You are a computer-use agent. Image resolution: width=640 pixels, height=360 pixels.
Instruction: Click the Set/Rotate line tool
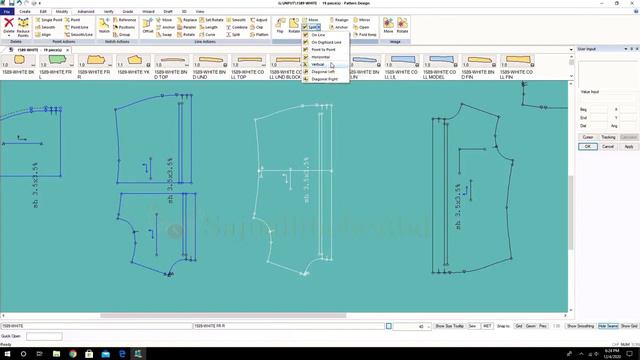click(211, 20)
